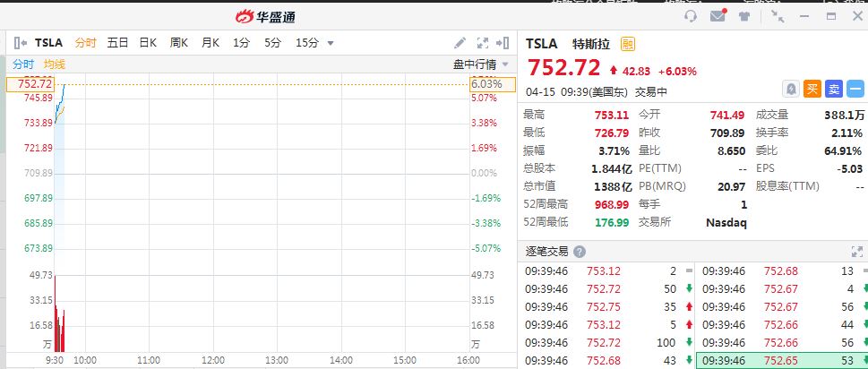Switch to the 五日 chart tab

[117, 42]
